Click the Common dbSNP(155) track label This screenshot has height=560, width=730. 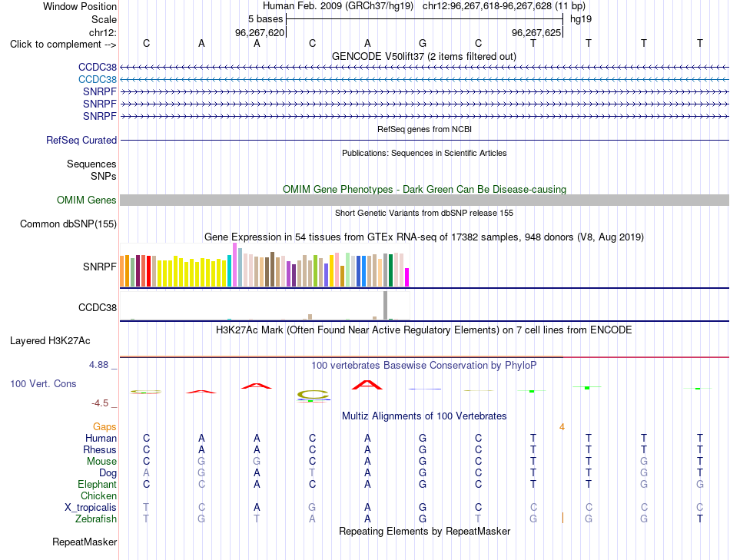coord(68,224)
